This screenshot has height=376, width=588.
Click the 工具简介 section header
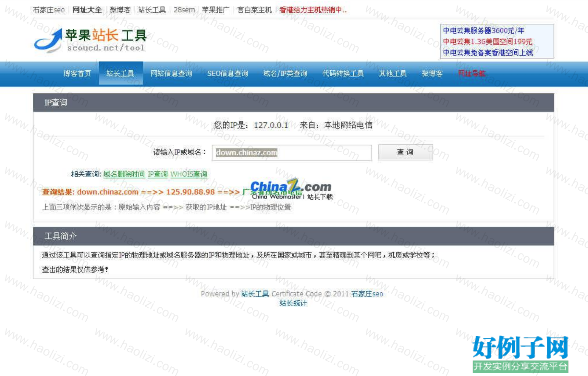[293, 236]
